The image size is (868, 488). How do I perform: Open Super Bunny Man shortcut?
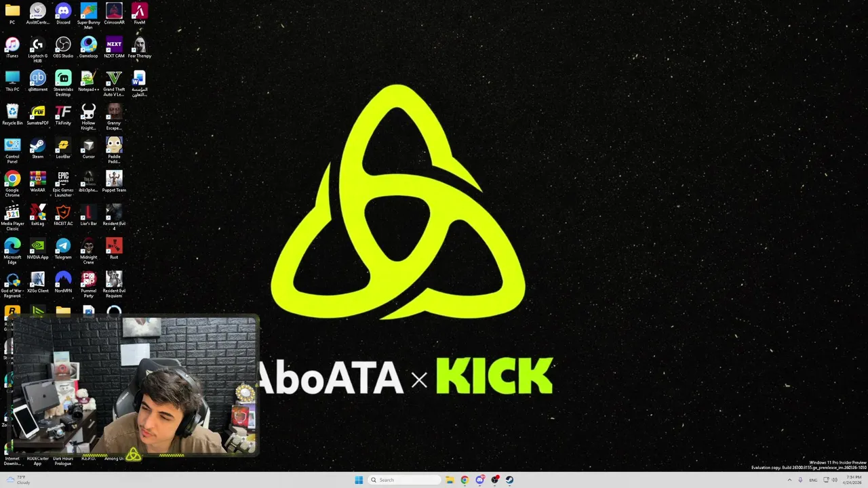click(88, 16)
